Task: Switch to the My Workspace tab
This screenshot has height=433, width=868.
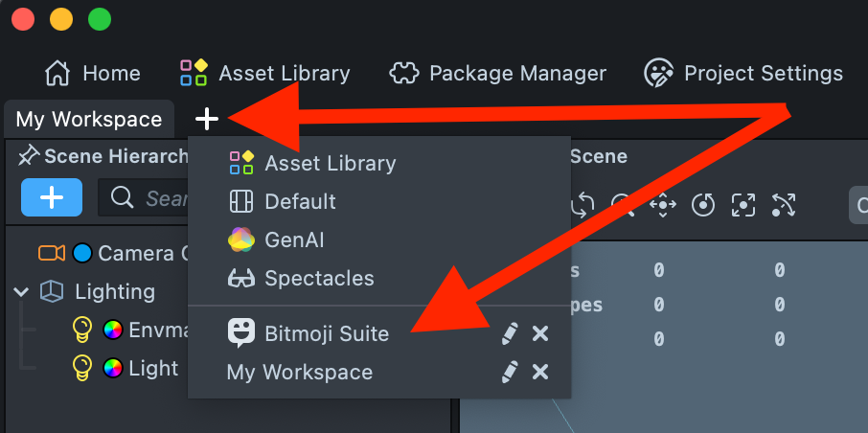Action: pos(88,120)
